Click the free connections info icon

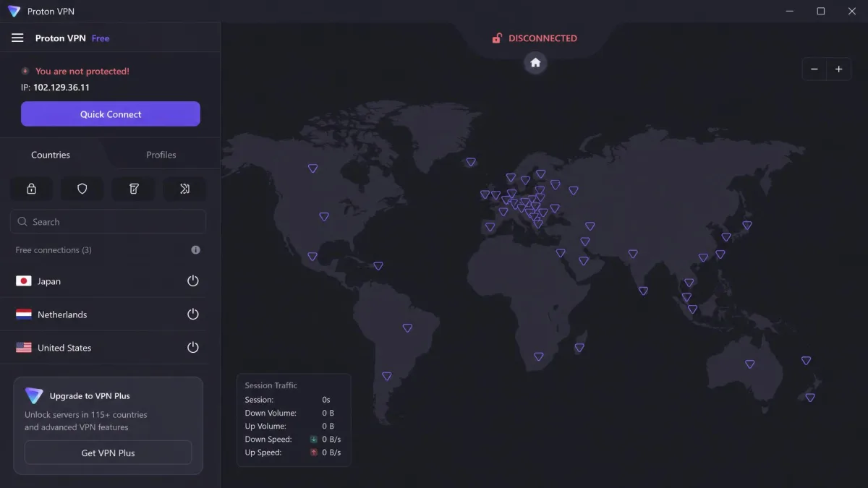click(x=195, y=250)
